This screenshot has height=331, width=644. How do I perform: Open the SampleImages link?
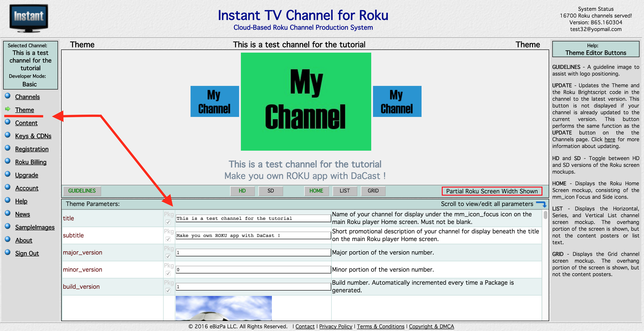pyautogui.click(x=35, y=227)
